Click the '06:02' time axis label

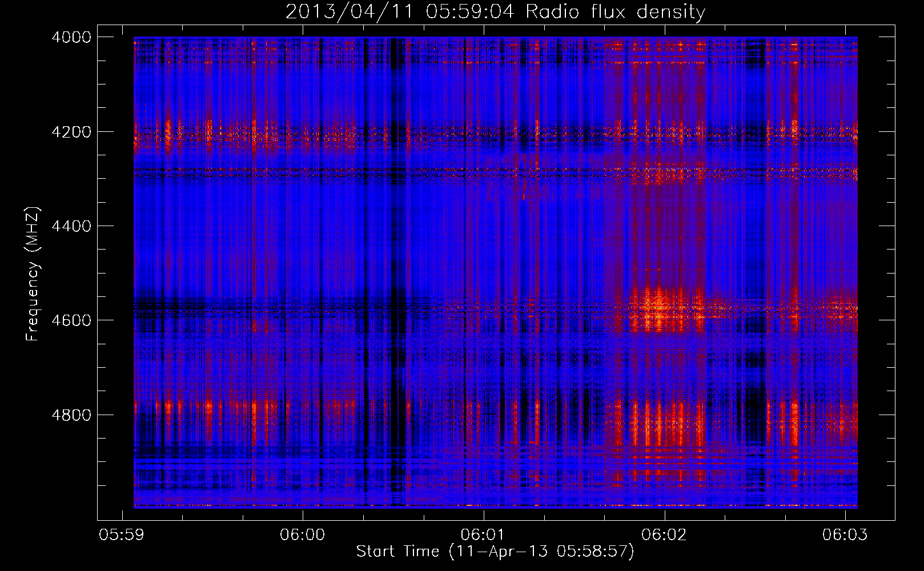click(x=664, y=534)
